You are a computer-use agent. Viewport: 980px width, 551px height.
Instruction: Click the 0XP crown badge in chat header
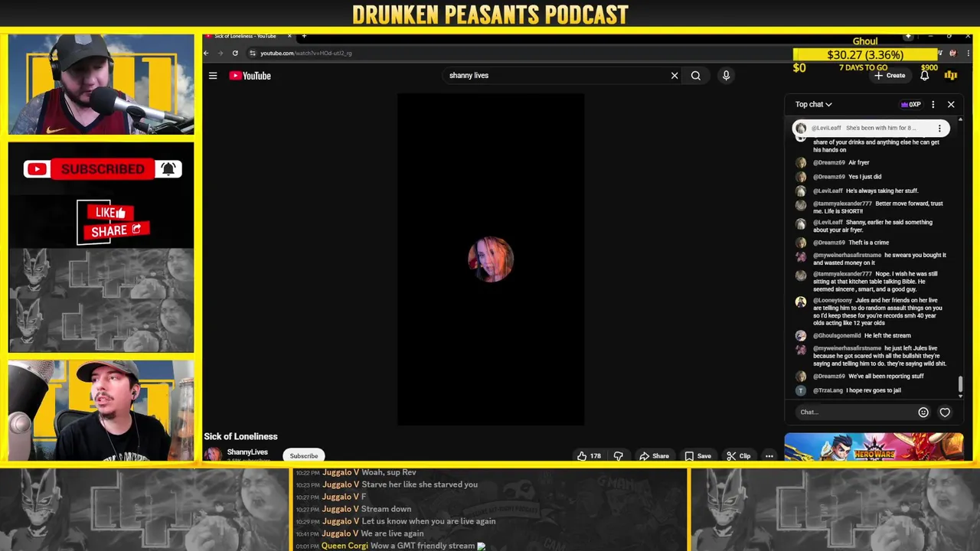[911, 104]
